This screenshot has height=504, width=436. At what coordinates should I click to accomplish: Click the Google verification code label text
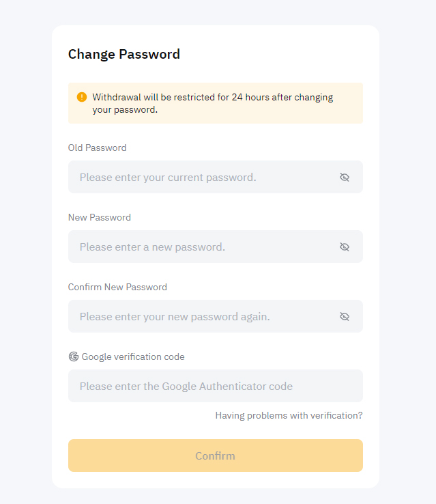133,356
